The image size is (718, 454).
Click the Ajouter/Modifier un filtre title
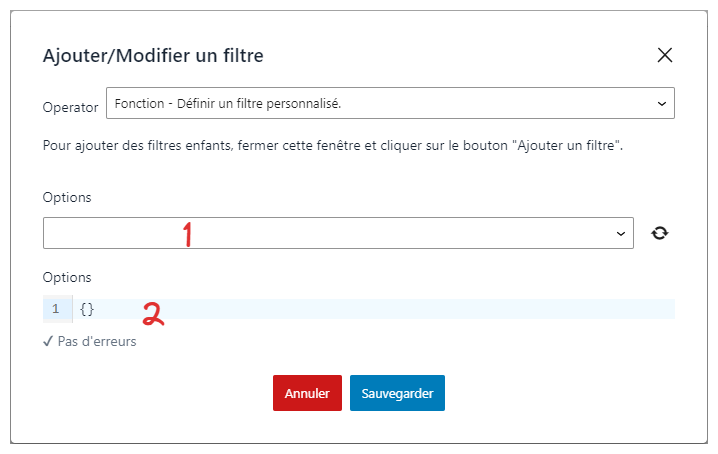[x=153, y=56]
